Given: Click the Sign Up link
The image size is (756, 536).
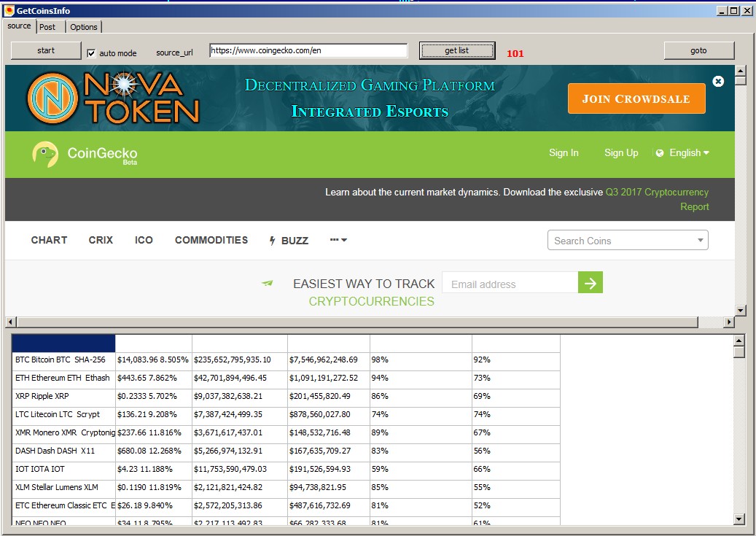Looking at the screenshot, I should pos(621,153).
